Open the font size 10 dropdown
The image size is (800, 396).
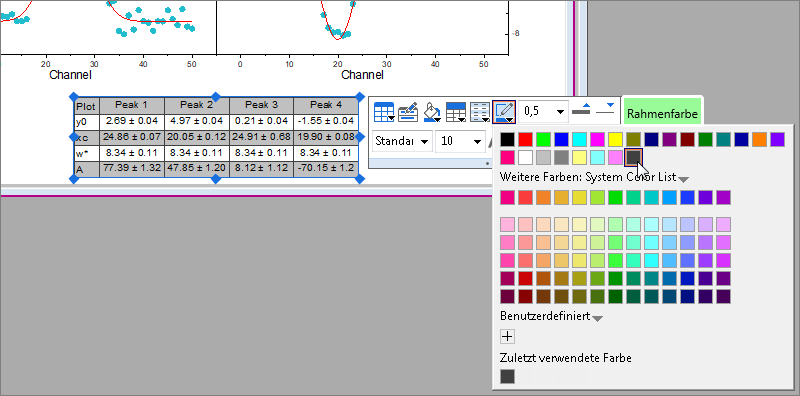coord(478,141)
